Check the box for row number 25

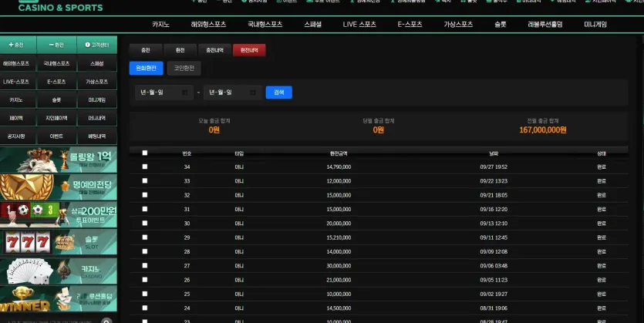[x=144, y=294]
